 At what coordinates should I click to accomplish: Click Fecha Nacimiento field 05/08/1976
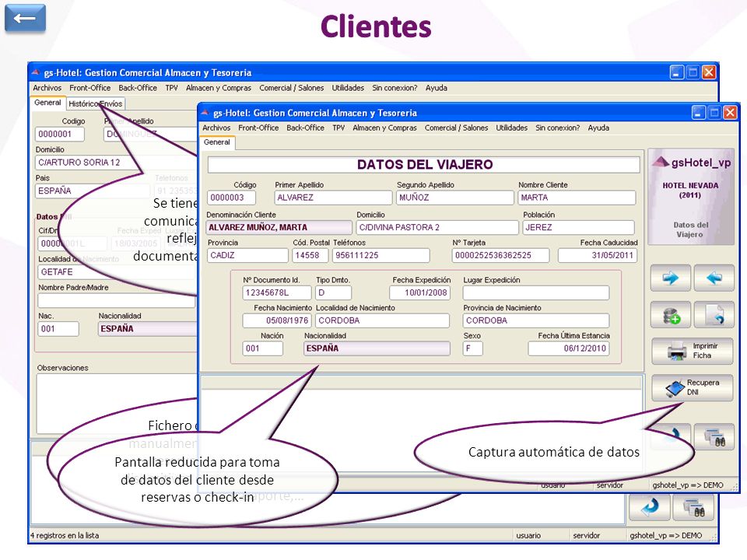[x=277, y=320]
